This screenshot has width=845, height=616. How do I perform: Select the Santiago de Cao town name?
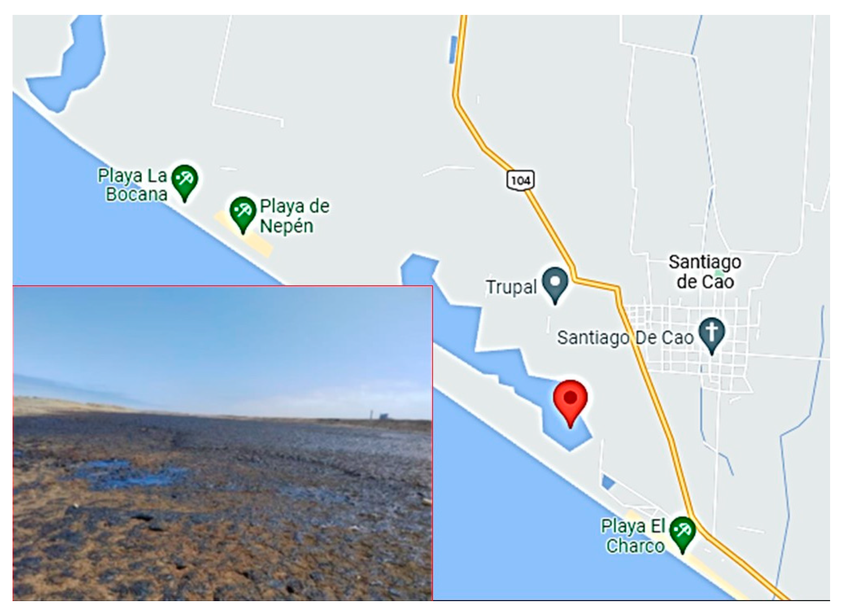(x=705, y=272)
